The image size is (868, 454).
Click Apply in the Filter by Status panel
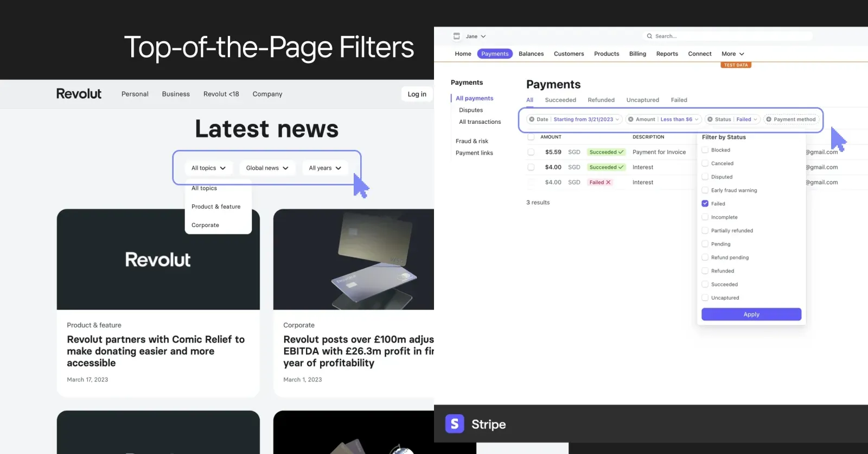pos(751,314)
